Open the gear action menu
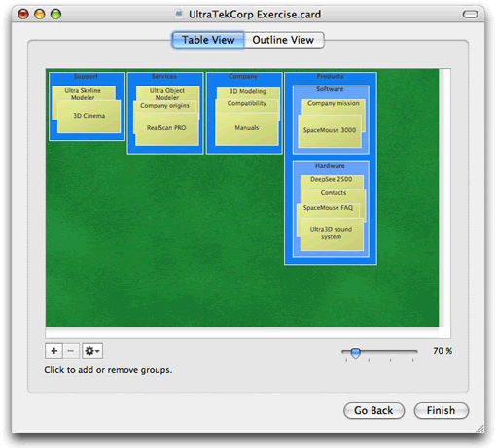 tap(92, 351)
